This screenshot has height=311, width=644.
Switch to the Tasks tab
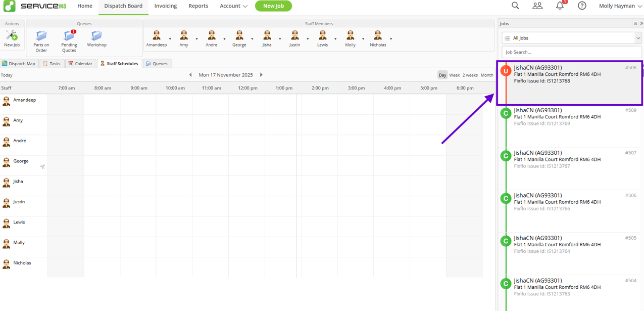tap(52, 63)
